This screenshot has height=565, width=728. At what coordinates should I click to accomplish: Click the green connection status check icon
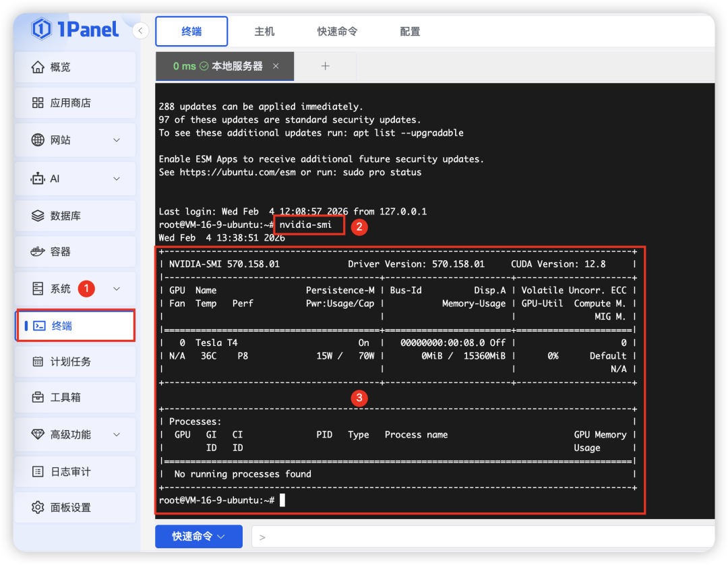click(204, 66)
